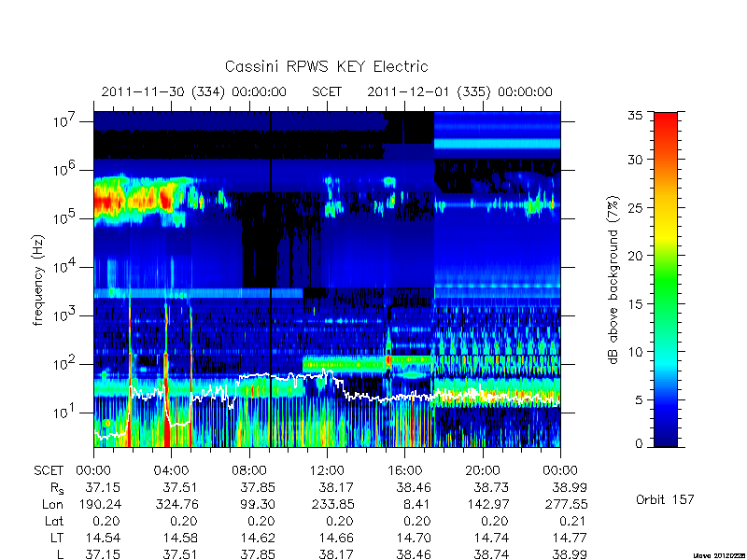Click the 08:00 time tick label

pyautogui.click(x=249, y=470)
